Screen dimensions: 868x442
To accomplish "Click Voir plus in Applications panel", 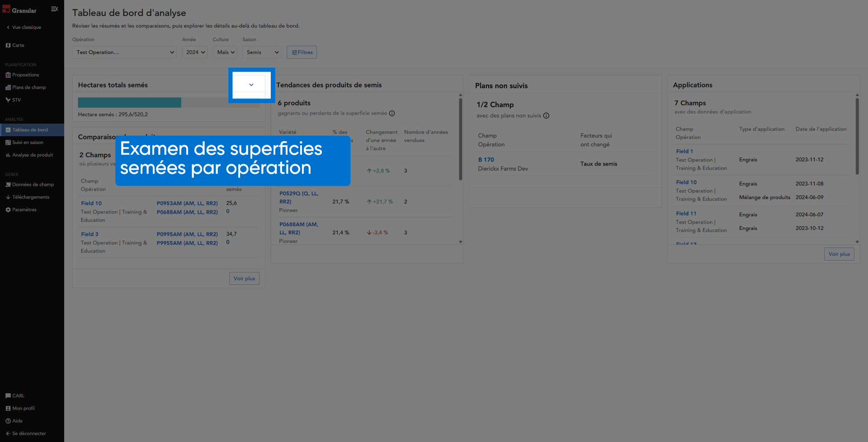I will point(839,254).
